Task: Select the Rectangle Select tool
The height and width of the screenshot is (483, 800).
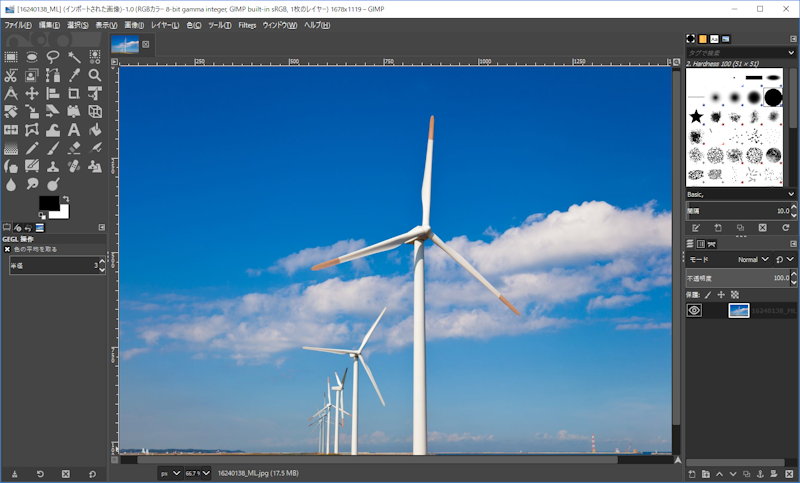Action: pyautogui.click(x=11, y=57)
